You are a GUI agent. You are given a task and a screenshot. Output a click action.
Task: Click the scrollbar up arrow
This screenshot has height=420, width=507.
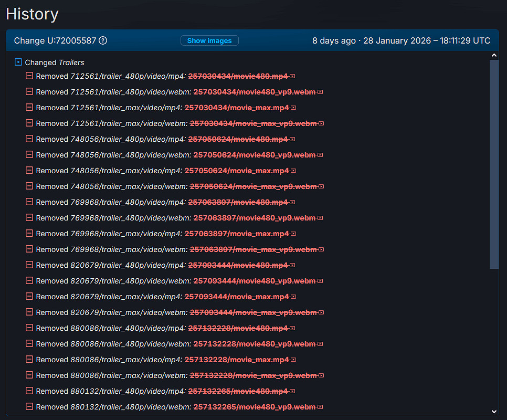494,55
